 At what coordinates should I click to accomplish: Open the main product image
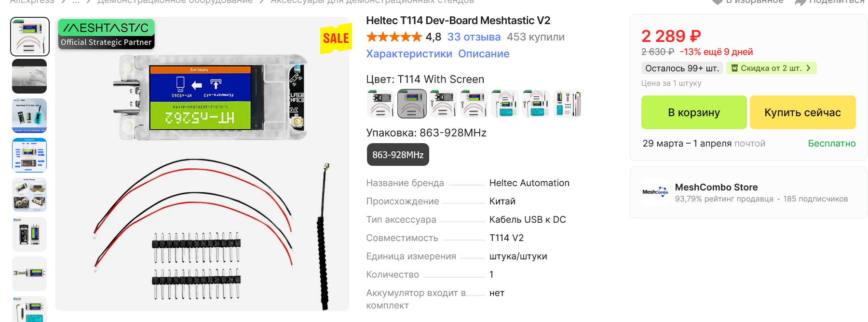click(202, 164)
